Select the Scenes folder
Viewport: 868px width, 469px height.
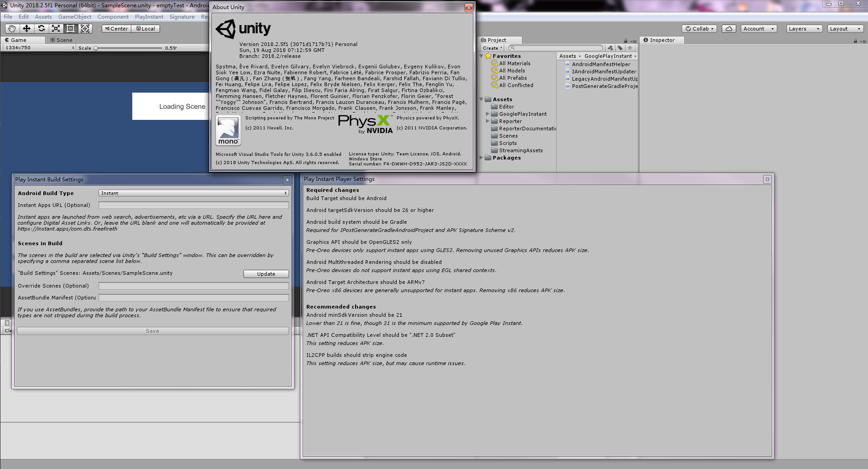coord(508,136)
